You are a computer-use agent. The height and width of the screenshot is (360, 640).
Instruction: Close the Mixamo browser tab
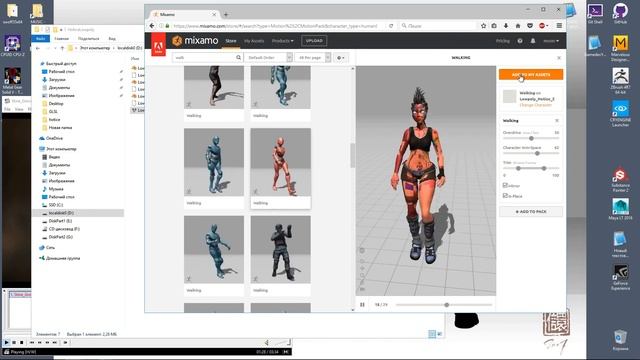214,14
